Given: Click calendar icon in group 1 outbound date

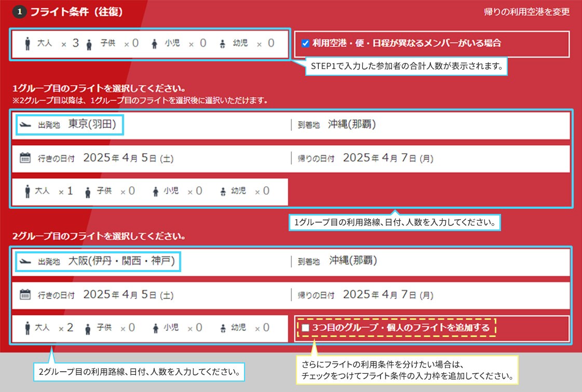Looking at the screenshot, I should pyautogui.click(x=25, y=158).
